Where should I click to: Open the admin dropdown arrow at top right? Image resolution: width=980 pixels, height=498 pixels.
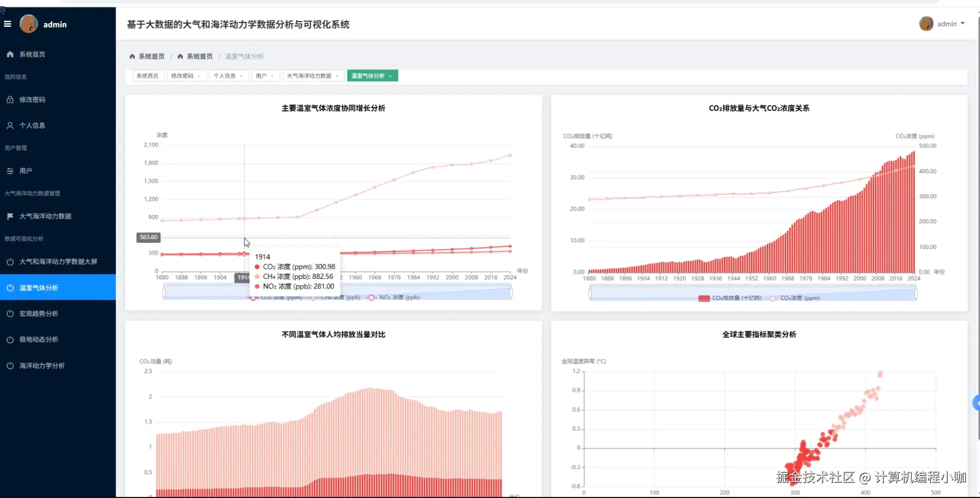click(x=963, y=24)
